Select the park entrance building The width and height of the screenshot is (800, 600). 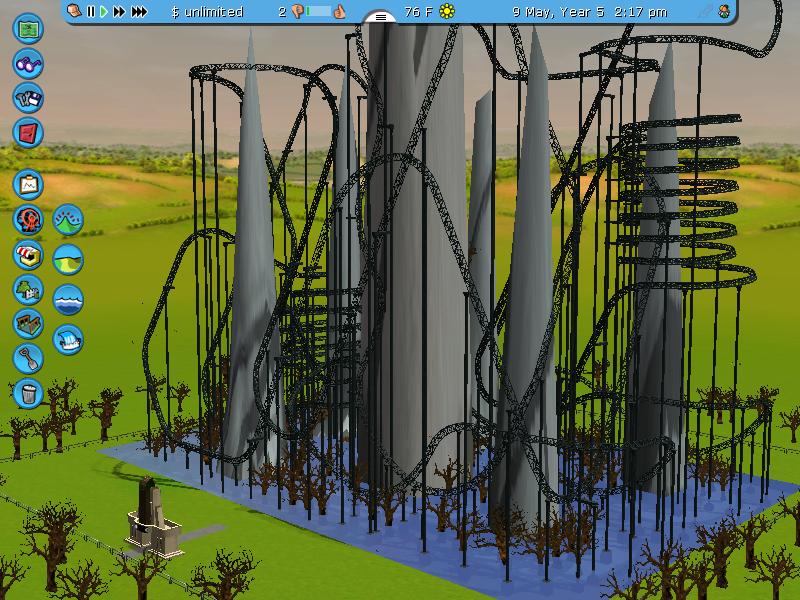(x=153, y=516)
